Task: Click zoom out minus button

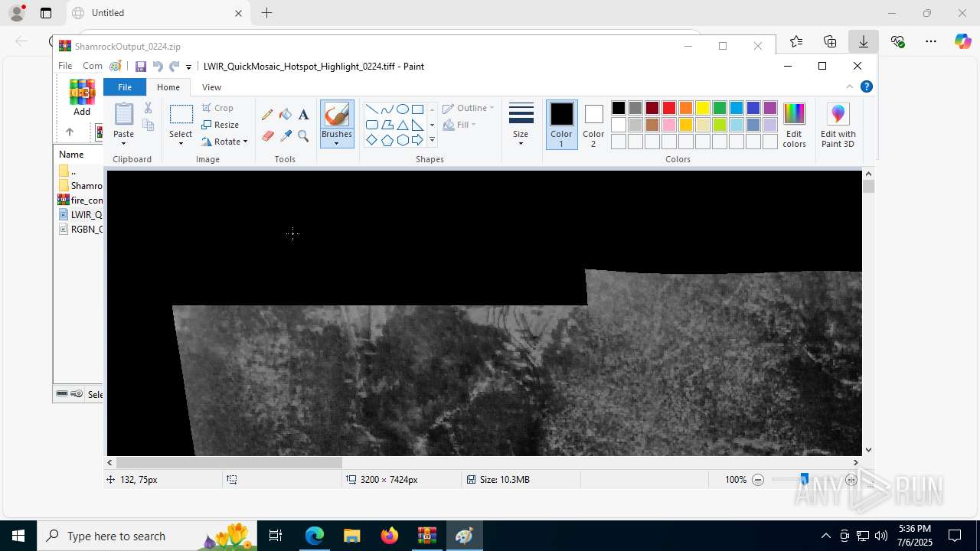Action: tap(758, 480)
